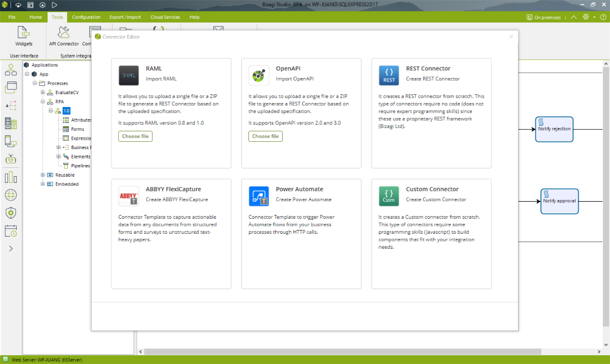Image resolution: width=610 pixels, height=364 pixels.
Task: Collapse the RPA process node
Action: [43, 101]
